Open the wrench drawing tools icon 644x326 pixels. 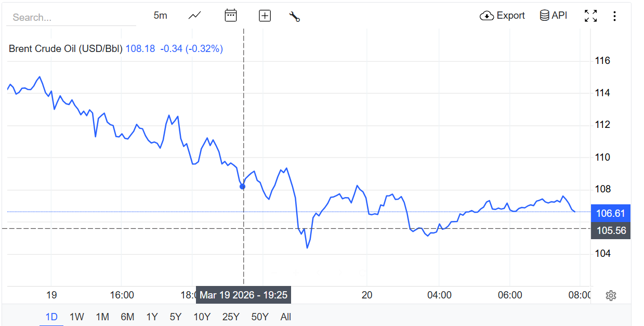295,16
